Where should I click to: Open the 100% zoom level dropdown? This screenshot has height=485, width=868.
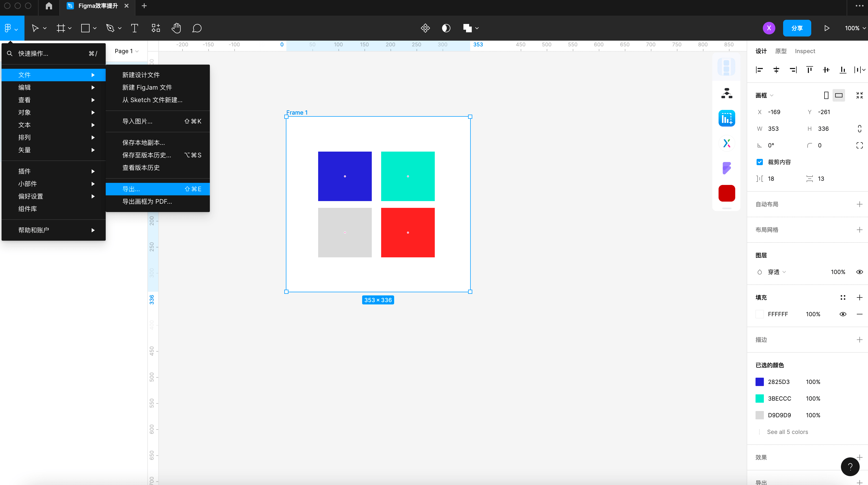coord(854,28)
